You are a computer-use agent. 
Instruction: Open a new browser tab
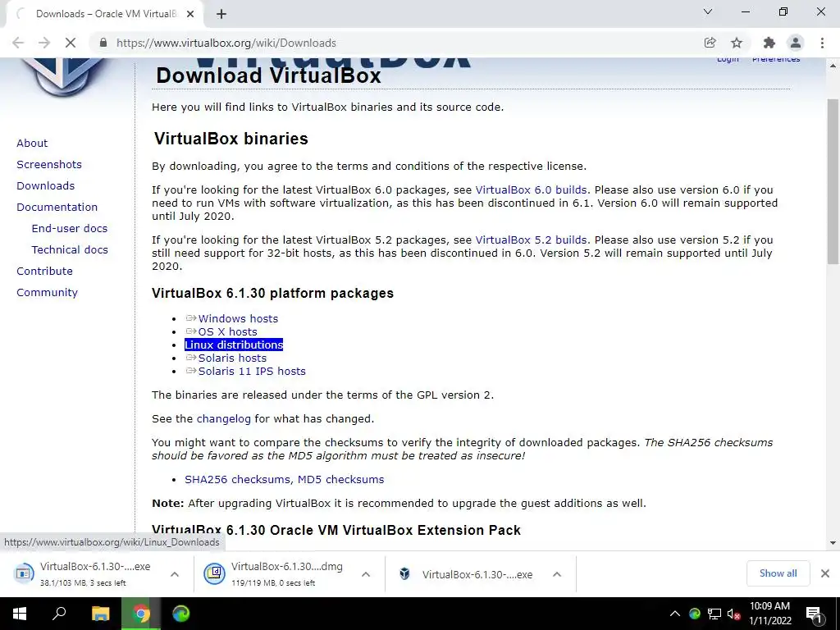point(221,14)
